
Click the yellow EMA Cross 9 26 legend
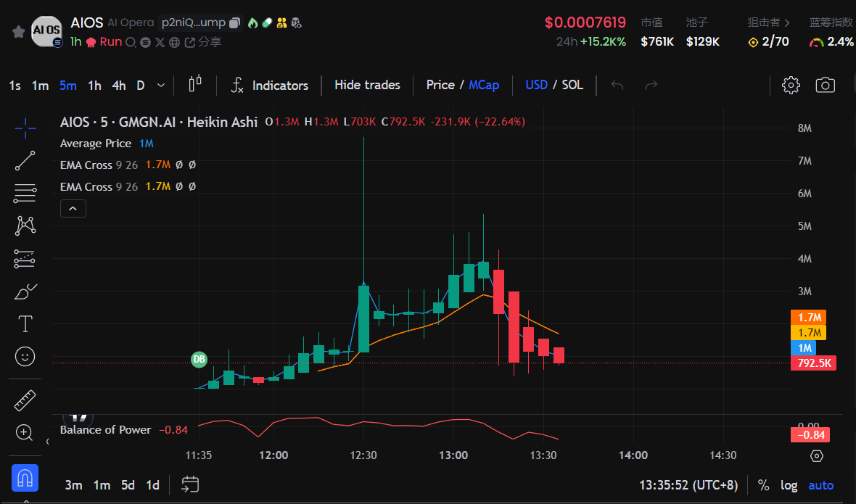coord(99,186)
